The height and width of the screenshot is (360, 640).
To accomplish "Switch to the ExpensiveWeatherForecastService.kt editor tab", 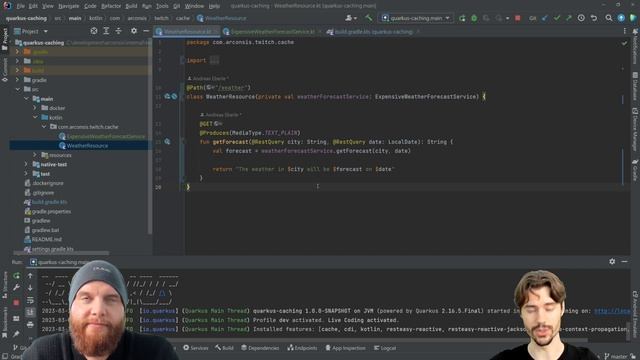I will 272,31.
